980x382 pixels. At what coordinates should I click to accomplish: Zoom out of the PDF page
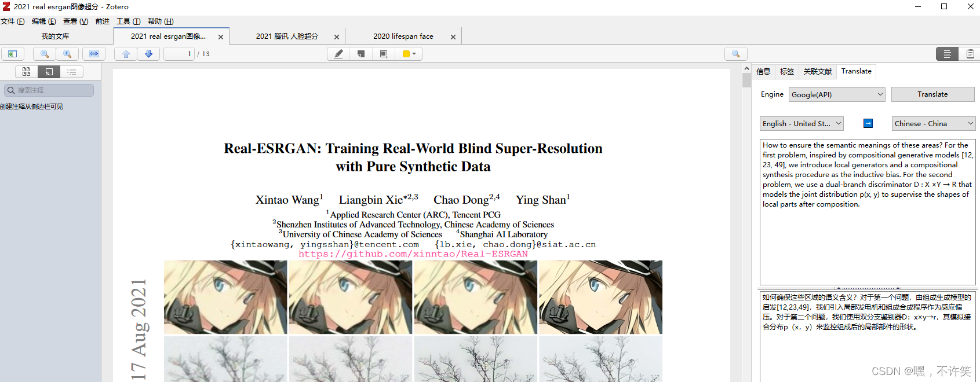pyautogui.click(x=45, y=54)
